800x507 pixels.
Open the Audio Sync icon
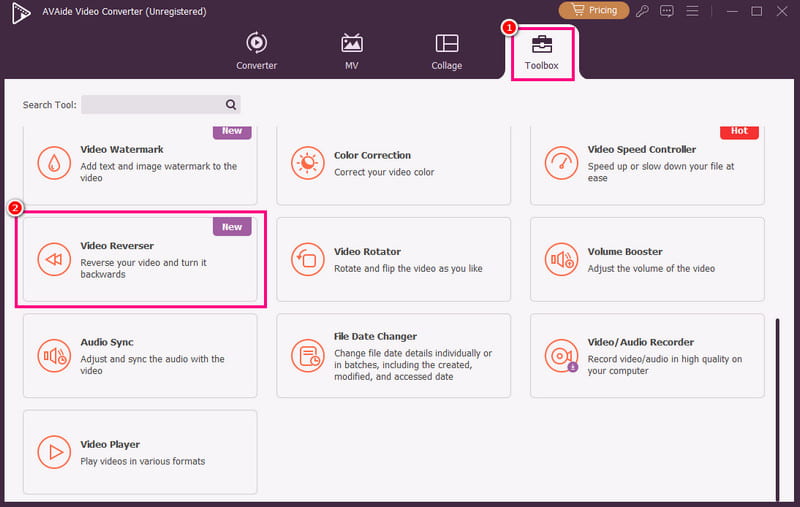[52, 356]
